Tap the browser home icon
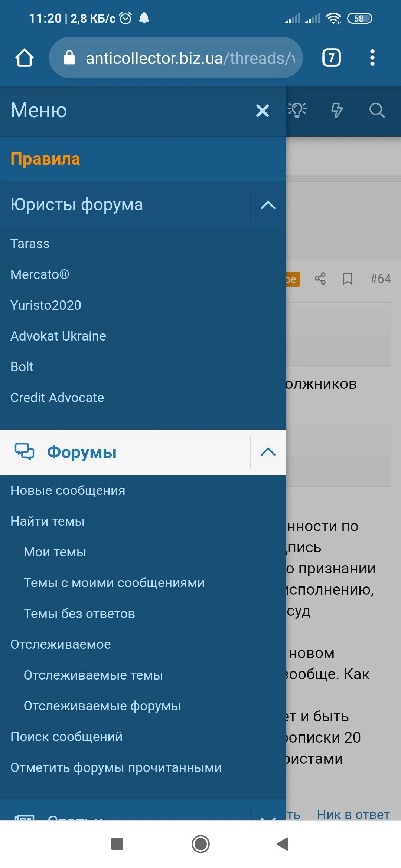Image resolution: width=401 pixels, height=868 pixels. [25, 58]
